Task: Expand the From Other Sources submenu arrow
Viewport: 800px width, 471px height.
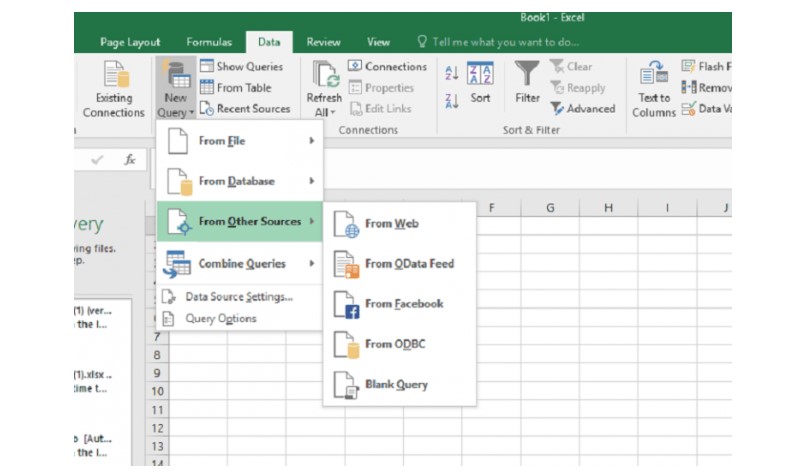Action: [311, 221]
